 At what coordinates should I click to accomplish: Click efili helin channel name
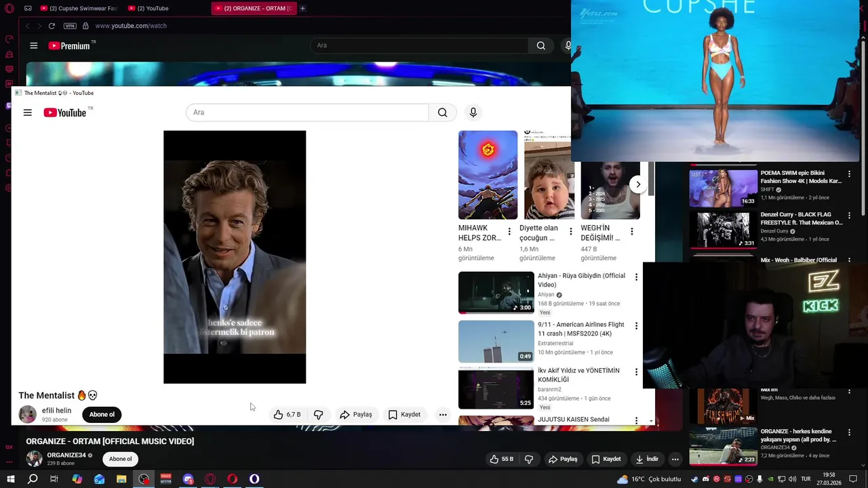[56, 410]
